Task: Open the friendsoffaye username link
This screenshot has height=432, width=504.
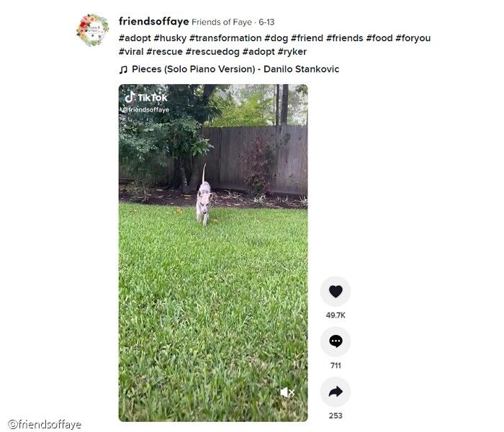Action: [153, 22]
